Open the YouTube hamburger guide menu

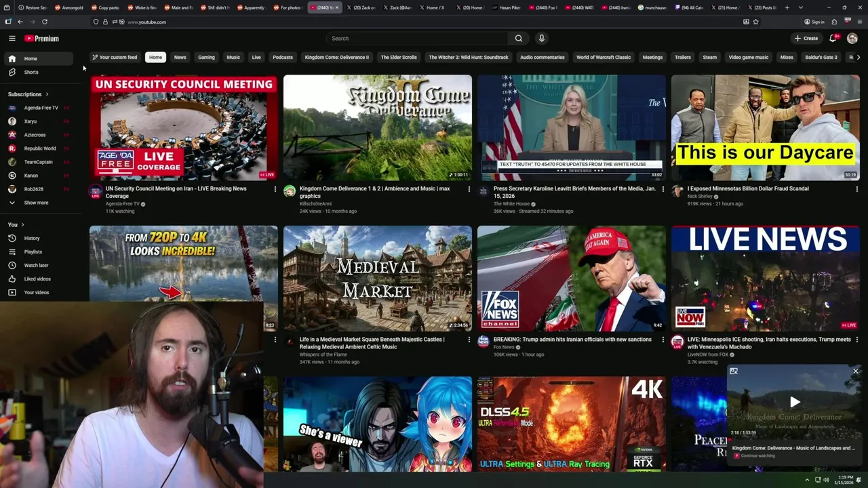tap(12, 39)
